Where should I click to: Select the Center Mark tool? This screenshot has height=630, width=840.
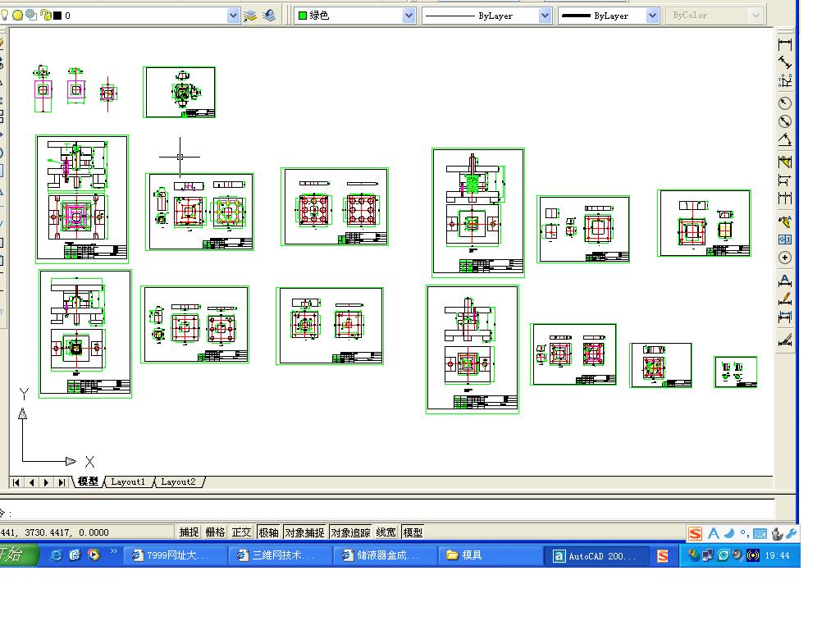click(785, 258)
